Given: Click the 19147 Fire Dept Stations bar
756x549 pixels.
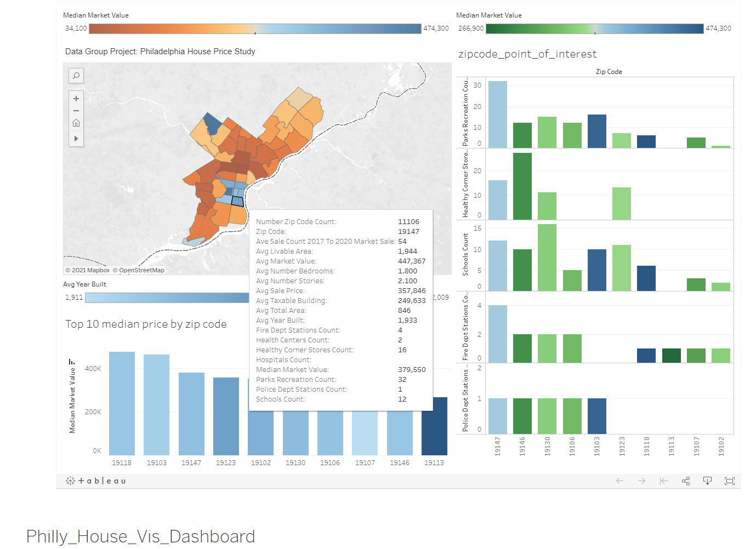Looking at the screenshot, I should click(x=498, y=334).
